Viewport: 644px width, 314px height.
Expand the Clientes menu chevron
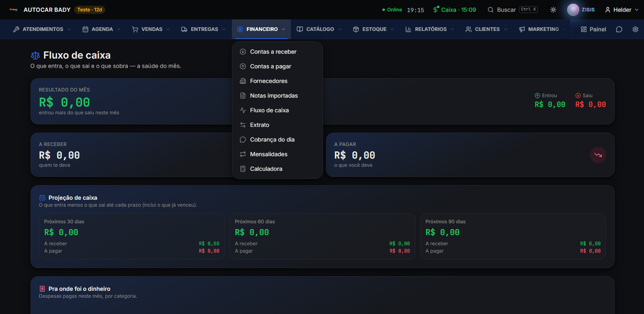pyautogui.click(x=506, y=29)
